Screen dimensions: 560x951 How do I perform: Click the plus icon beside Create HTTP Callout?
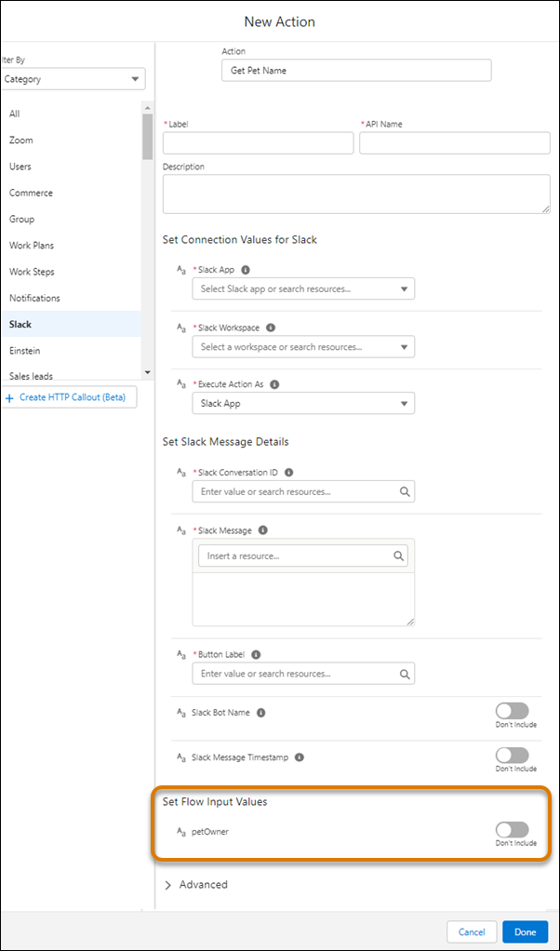click(9, 398)
